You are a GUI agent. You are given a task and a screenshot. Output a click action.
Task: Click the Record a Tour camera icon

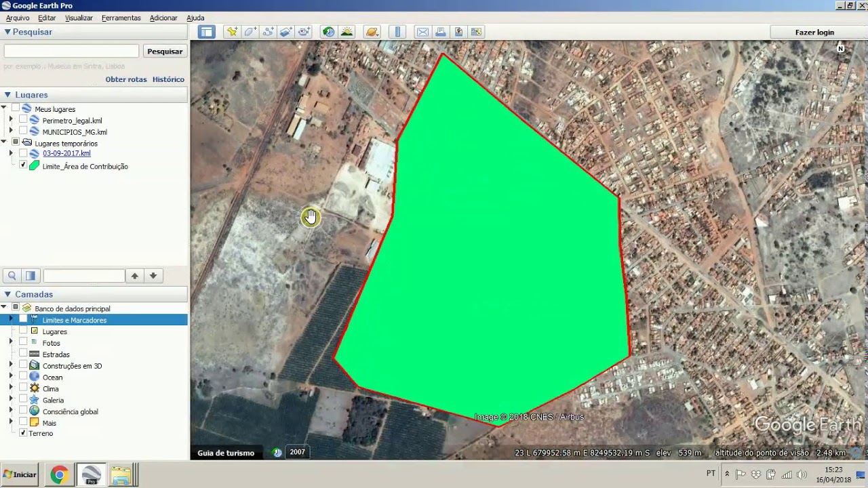(304, 32)
